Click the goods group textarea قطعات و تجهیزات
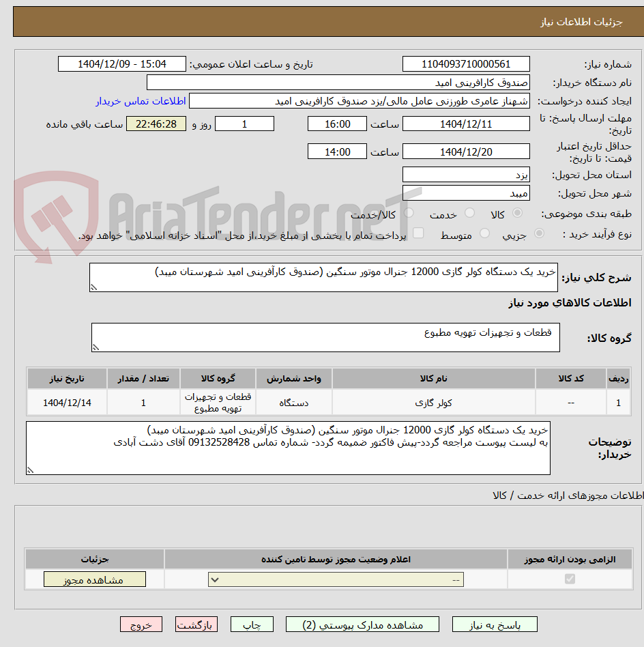The image size is (644, 647). [325, 338]
